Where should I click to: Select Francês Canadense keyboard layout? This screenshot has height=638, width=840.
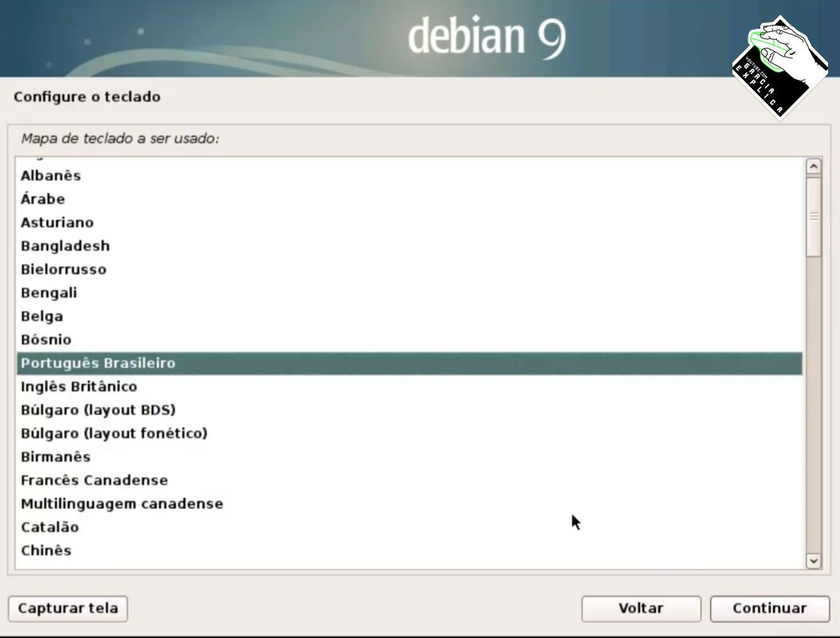410,480
